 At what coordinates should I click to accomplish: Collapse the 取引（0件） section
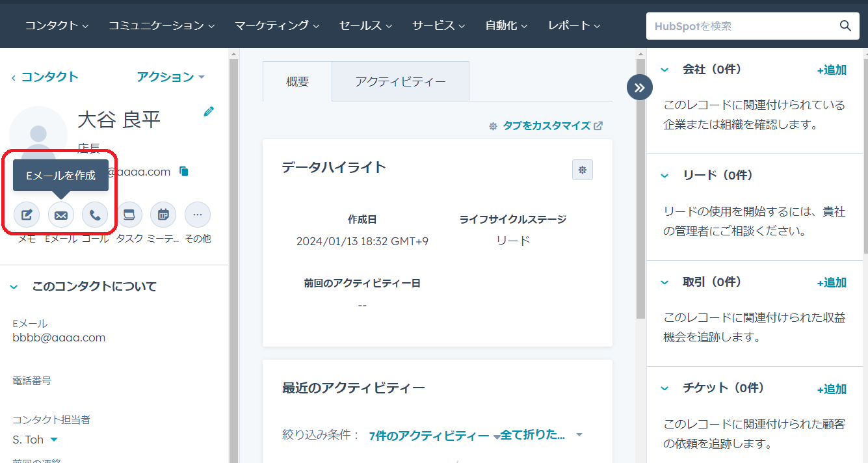[x=664, y=282]
